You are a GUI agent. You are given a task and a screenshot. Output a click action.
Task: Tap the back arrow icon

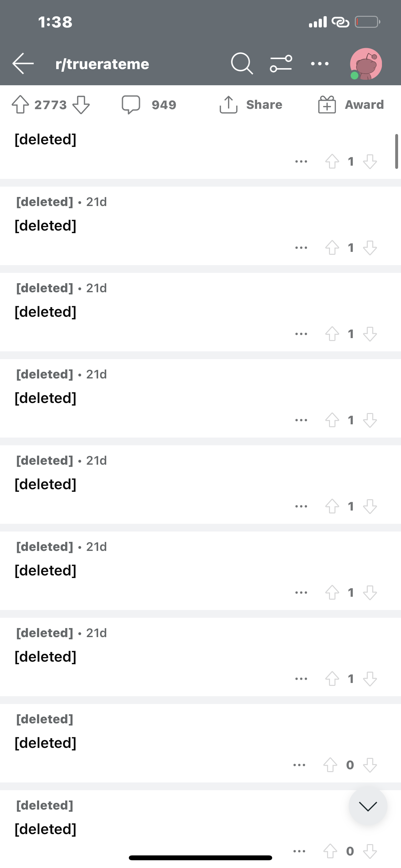point(23,63)
